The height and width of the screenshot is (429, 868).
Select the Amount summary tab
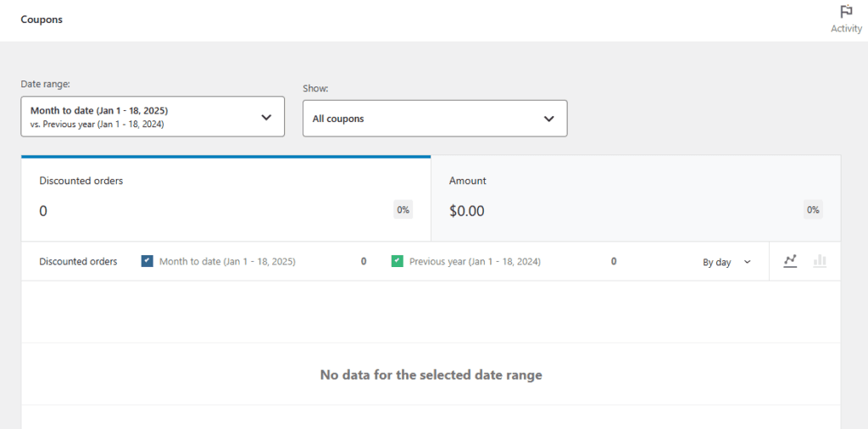tap(636, 199)
